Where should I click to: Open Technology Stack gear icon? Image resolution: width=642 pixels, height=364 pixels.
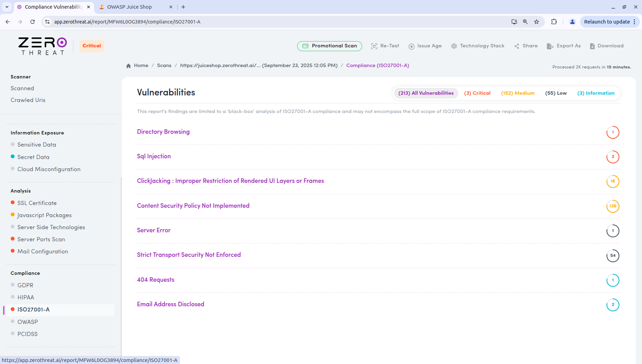[x=454, y=46]
